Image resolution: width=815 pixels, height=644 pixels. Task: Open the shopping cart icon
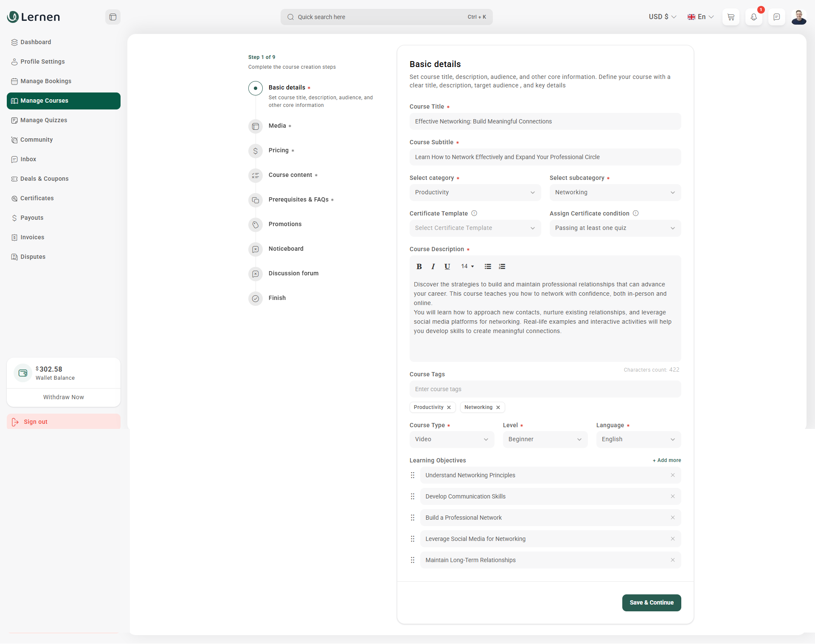tap(731, 17)
